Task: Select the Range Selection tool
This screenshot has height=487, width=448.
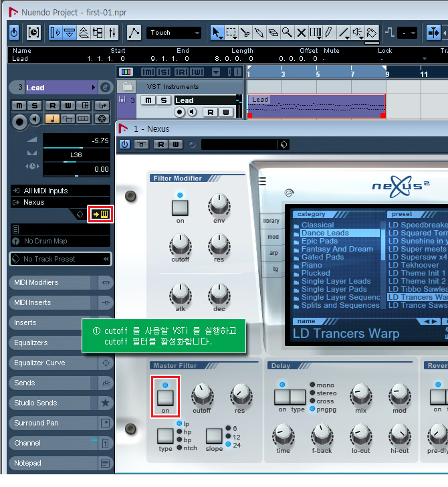Action: [231, 32]
